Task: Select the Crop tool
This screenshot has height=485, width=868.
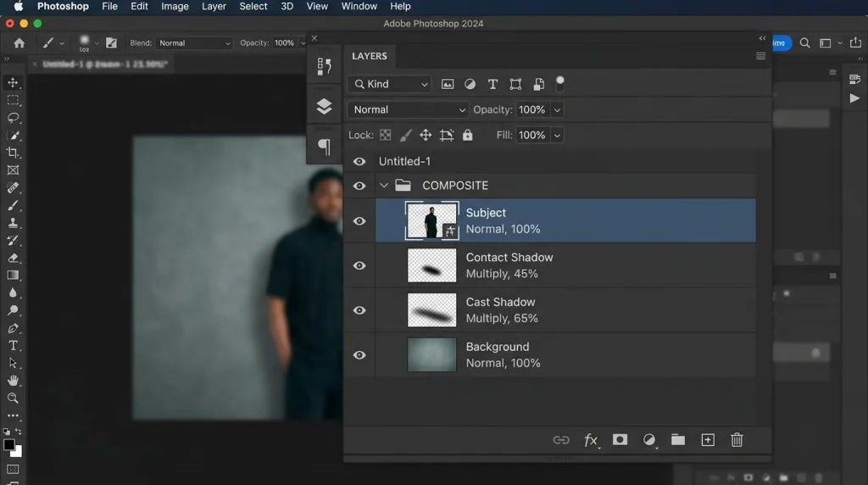Action: 13,153
